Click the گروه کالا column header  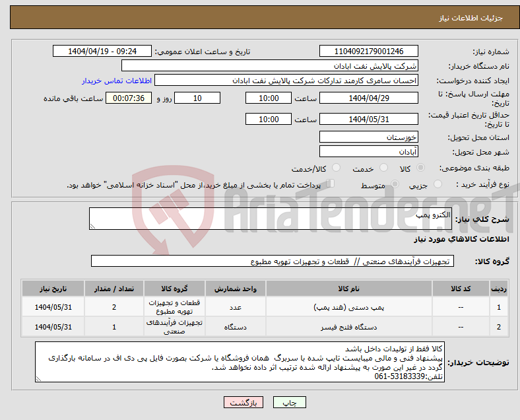pos(174,289)
